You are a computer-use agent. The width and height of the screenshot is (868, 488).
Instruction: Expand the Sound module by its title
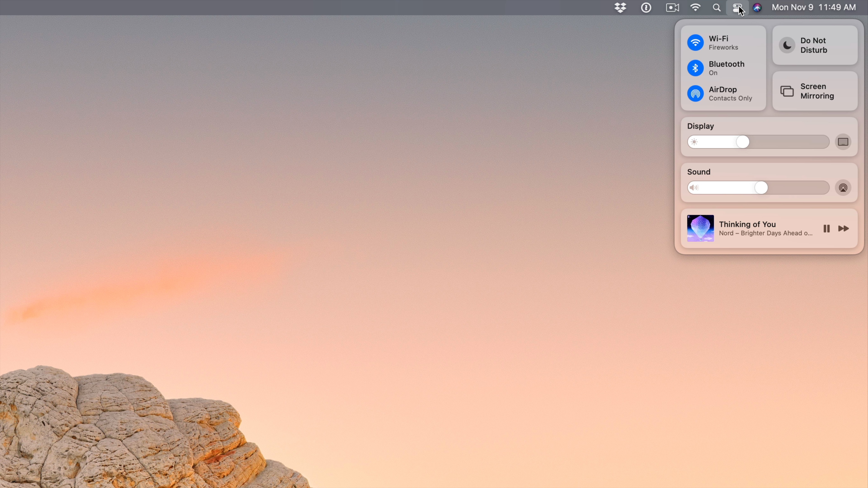pos(698,172)
